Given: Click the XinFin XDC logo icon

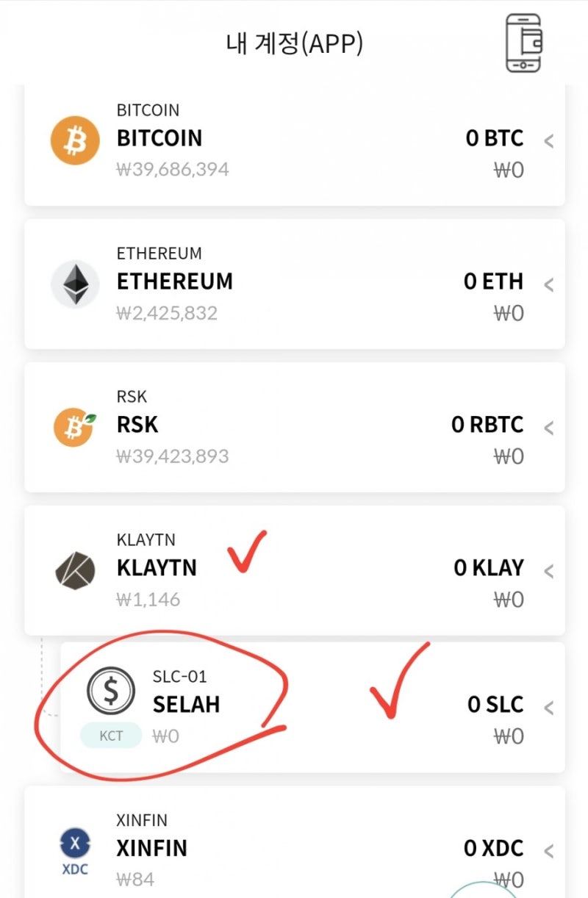Looking at the screenshot, I should tap(75, 848).
